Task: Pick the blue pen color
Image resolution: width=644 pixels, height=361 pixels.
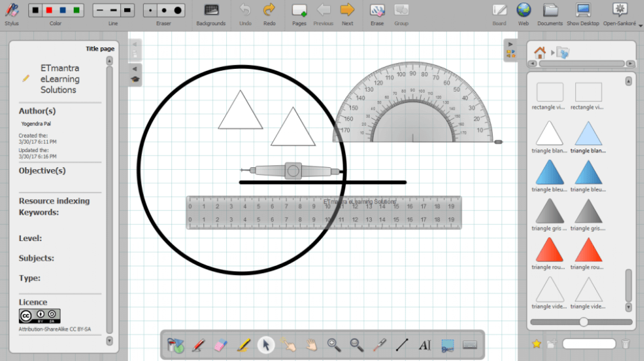Action: pyautogui.click(x=63, y=10)
